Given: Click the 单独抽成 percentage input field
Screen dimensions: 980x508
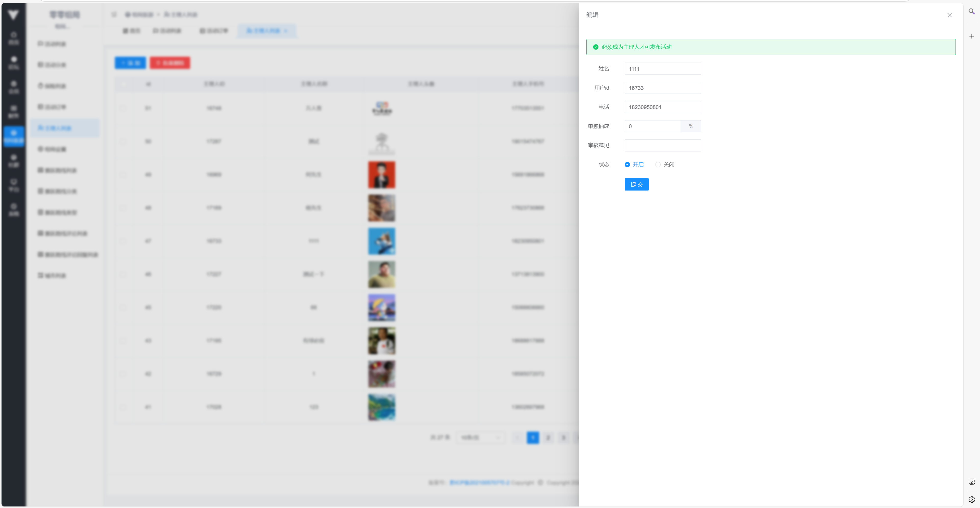Looking at the screenshot, I should coord(652,126).
